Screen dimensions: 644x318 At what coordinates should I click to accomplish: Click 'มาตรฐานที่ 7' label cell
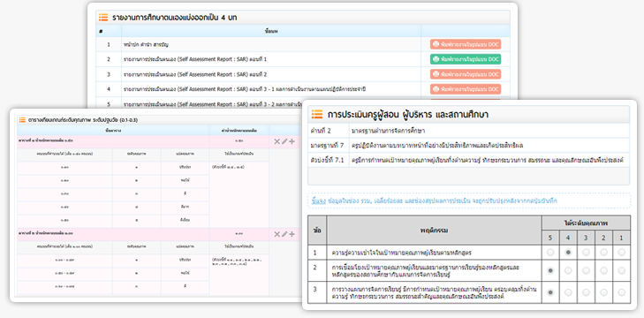click(328, 145)
